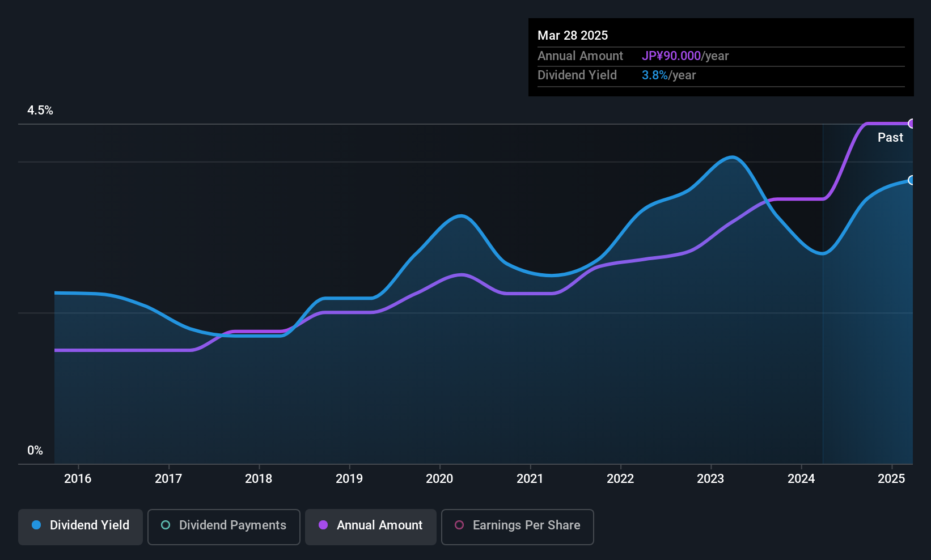
Task: Click the 3.8% dividend yield value
Action: [655, 75]
